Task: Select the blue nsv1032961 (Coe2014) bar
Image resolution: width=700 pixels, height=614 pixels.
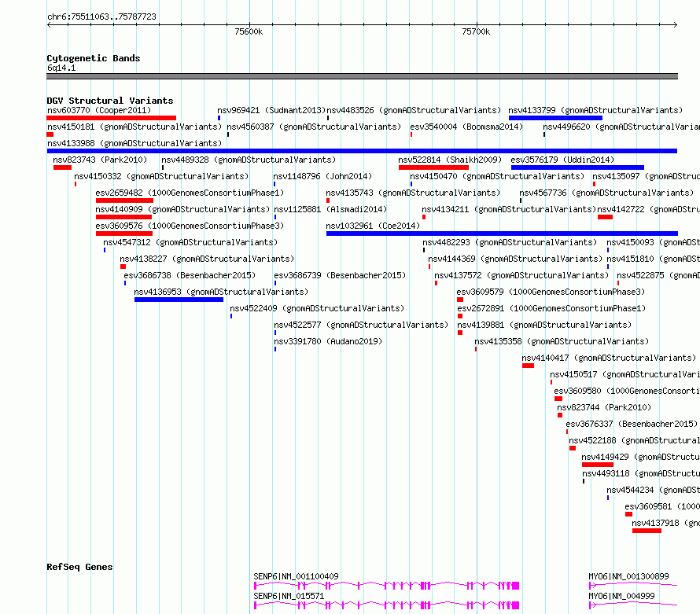Action: coord(502,233)
